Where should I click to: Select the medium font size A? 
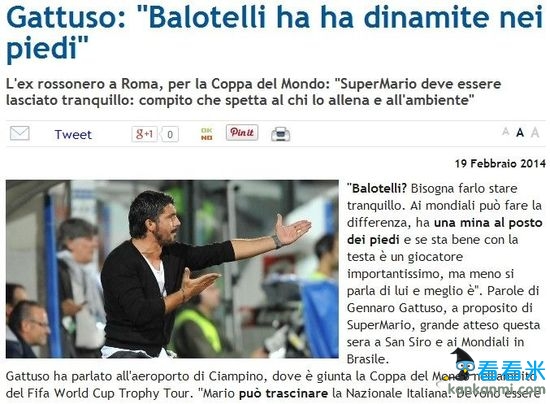tap(520, 133)
